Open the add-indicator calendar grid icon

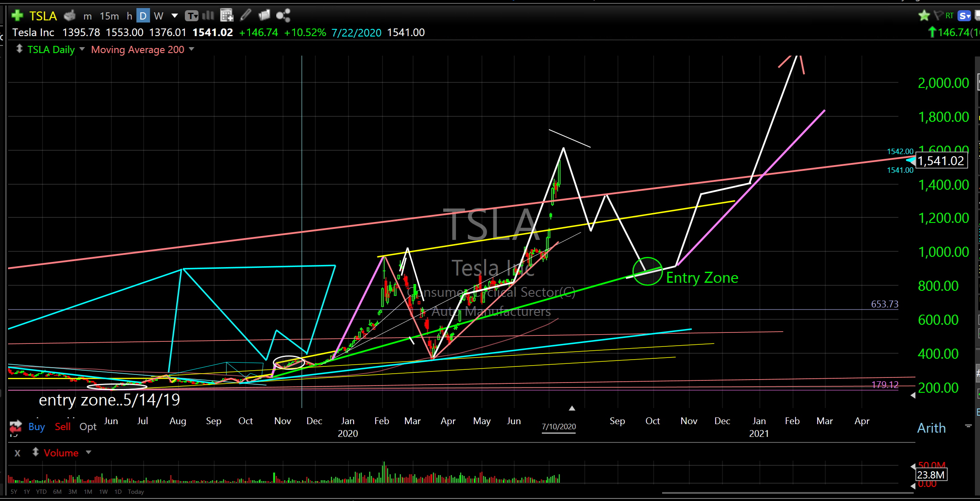point(227,16)
